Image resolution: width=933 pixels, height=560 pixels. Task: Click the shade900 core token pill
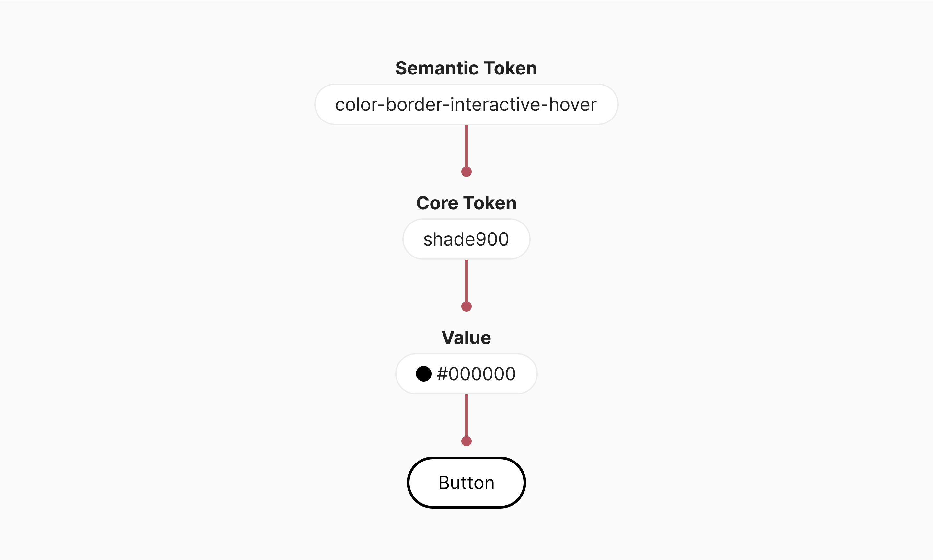pos(466,239)
